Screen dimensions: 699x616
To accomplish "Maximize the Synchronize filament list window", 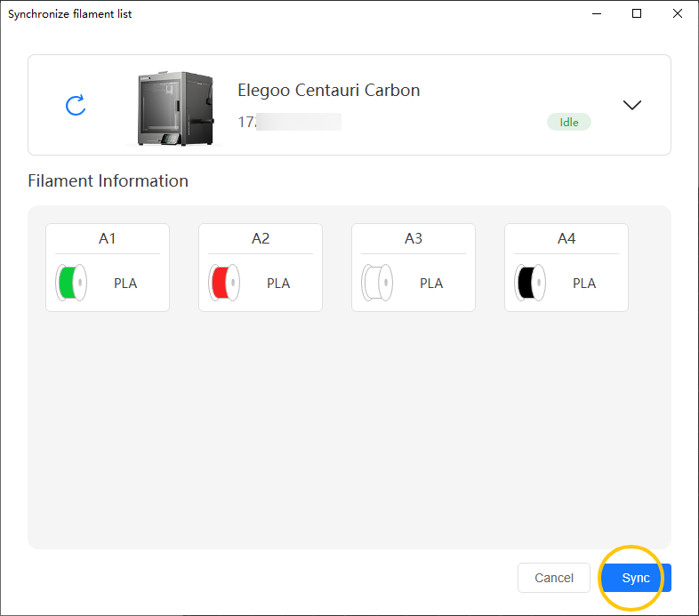I will (637, 14).
